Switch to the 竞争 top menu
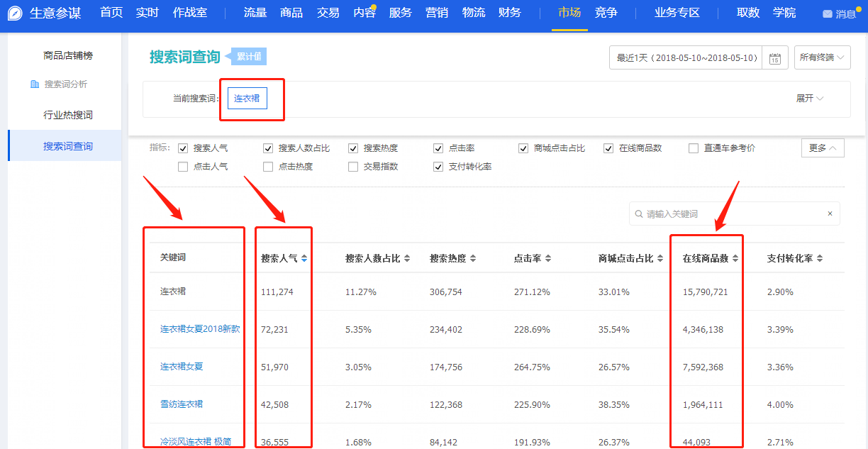This screenshot has width=868, height=449. (606, 13)
